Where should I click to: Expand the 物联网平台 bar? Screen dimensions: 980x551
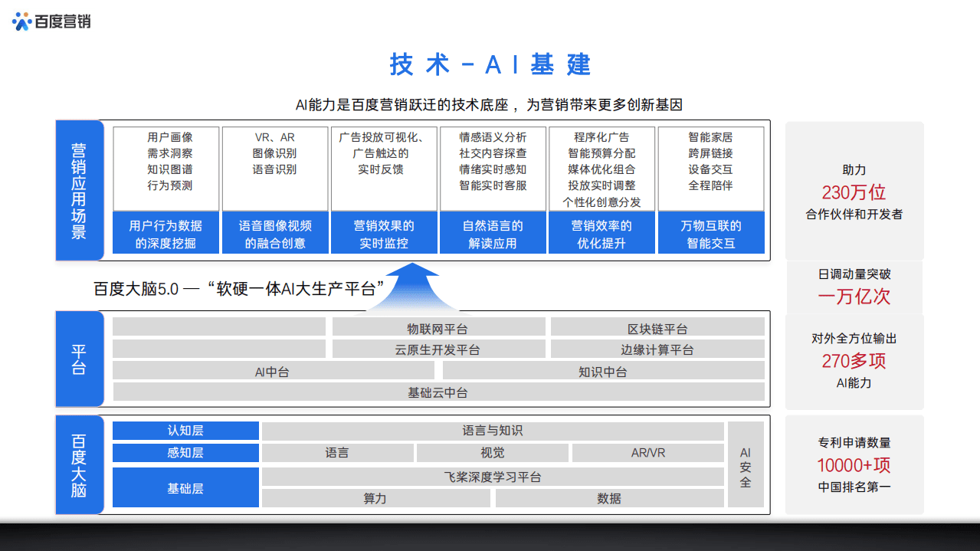click(x=438, y=326)
